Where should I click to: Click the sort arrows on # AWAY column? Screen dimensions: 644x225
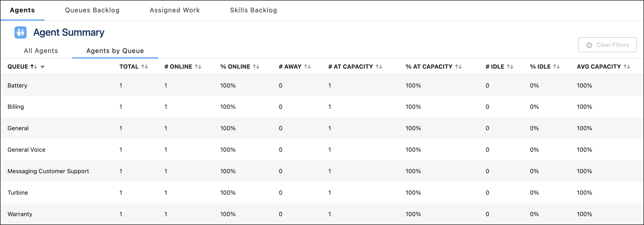coord(307,67)
